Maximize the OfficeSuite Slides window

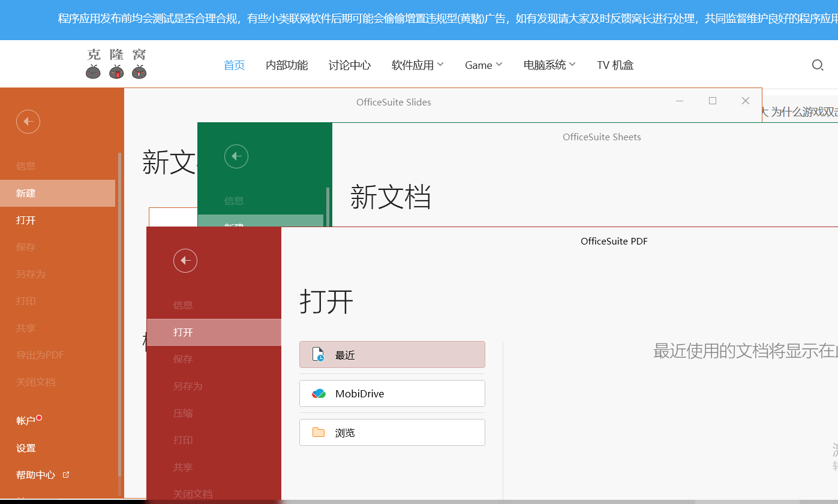tap(713, 101)
